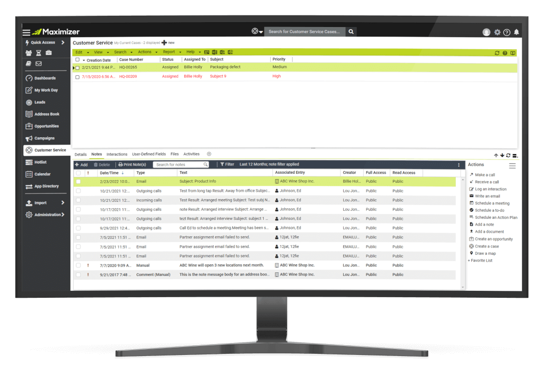This screenshot has width=547, height=392.
Task: Select the 7/7/2020 Manual note checkbox
Action: pos(78,265)
